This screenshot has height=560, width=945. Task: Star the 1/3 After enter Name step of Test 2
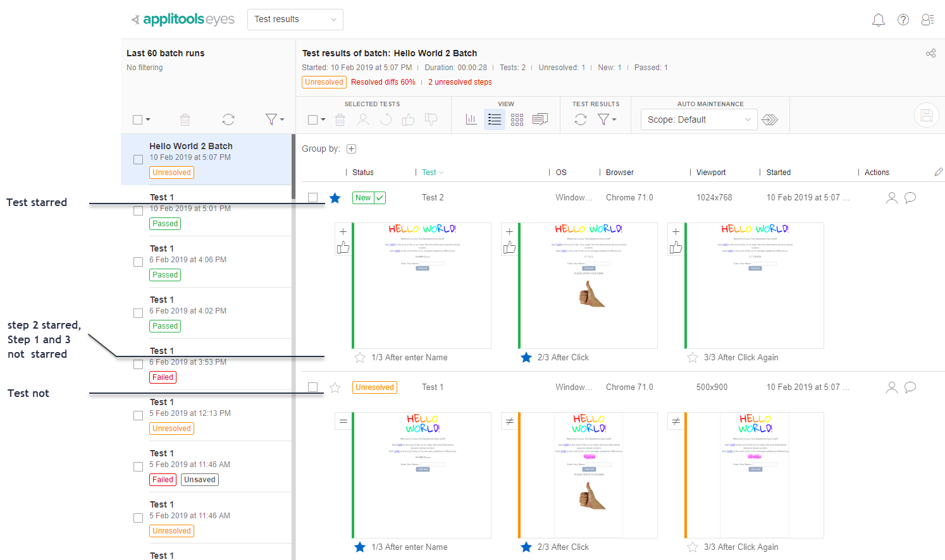(x=360, y=358)
